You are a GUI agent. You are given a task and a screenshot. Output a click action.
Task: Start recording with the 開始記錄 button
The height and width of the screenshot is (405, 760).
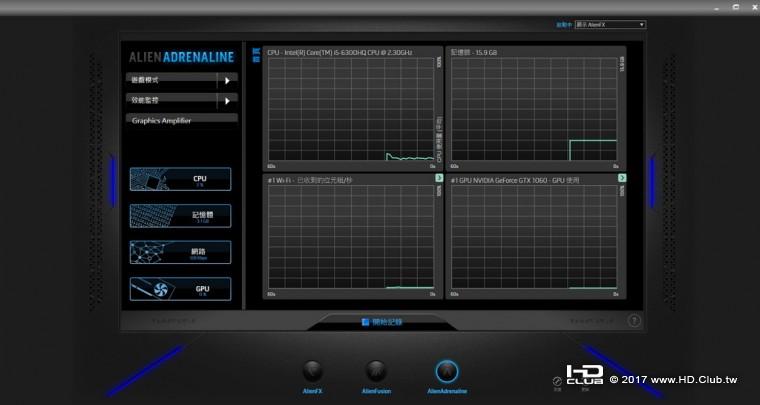pos(382,322)
